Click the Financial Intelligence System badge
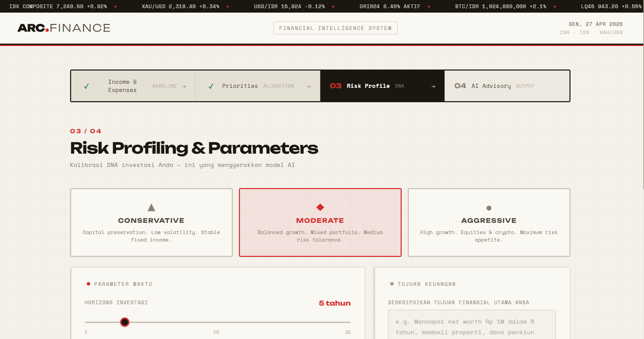 [335, 28]
